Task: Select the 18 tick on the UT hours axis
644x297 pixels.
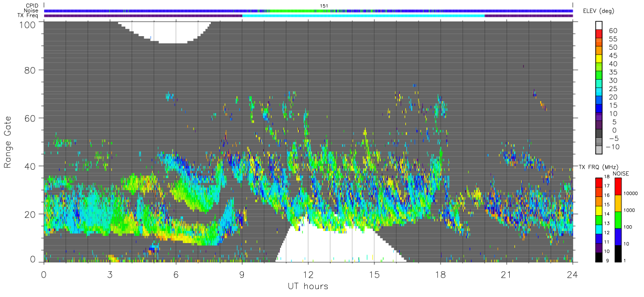Action: click(440, 274)
